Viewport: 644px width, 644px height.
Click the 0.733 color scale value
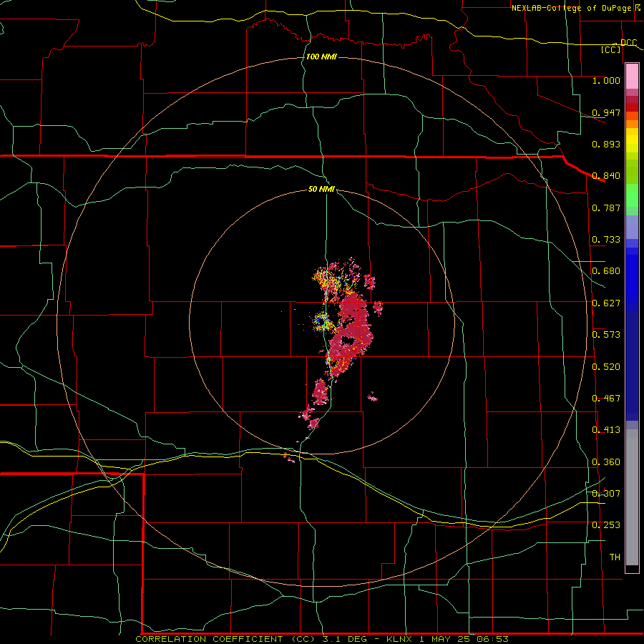coord(606,240)
